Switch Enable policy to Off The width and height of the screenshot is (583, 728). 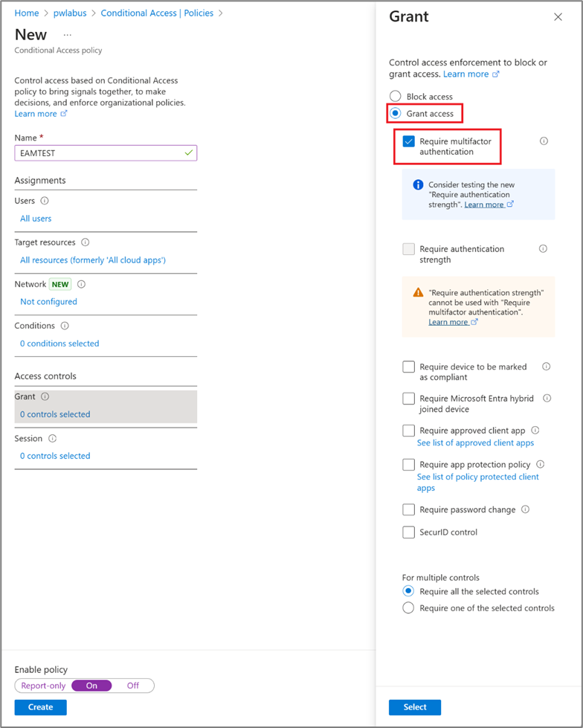132,686
